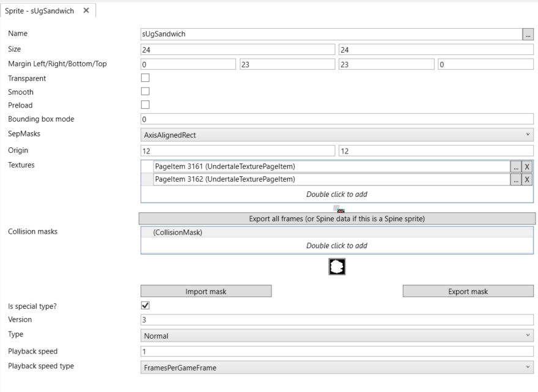Remove PageItem 3162 using its X button
The width and height of the screenshot is (538, 392).
527,180
